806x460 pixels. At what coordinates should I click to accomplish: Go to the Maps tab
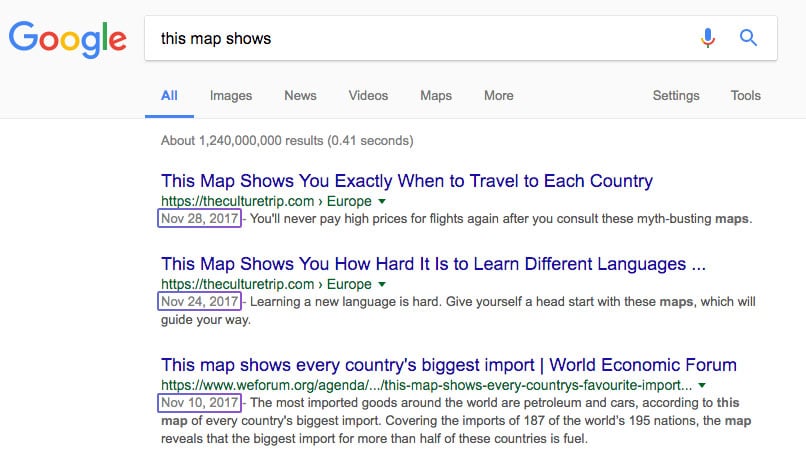coord(436,96)
